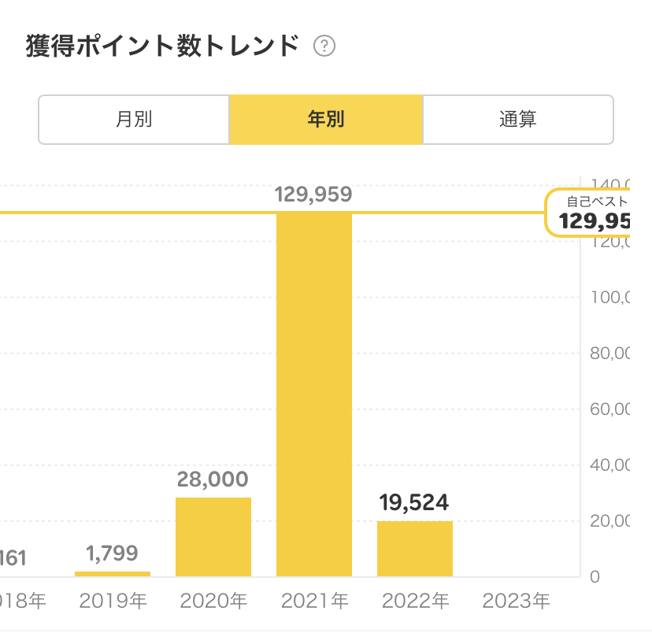The width and height of the screenshot is (652, 644).
Task: Click the 129,959 label above the bar
Action: (313, 194)
